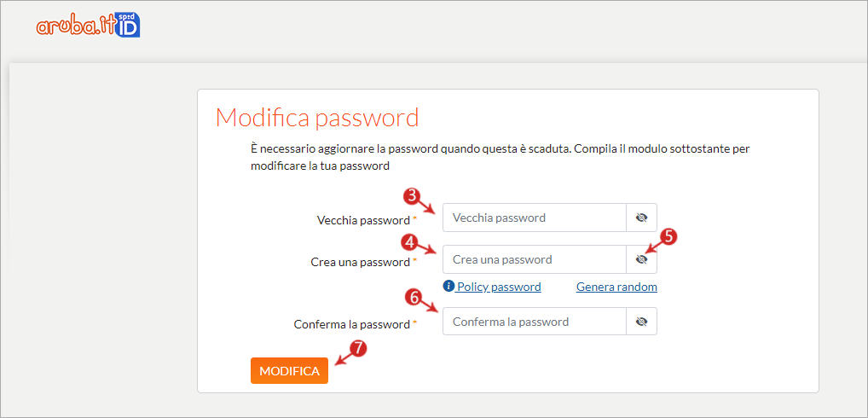Reveal the Conferma la password text
The image size is (868, 418).
click(x=641, y=321)
